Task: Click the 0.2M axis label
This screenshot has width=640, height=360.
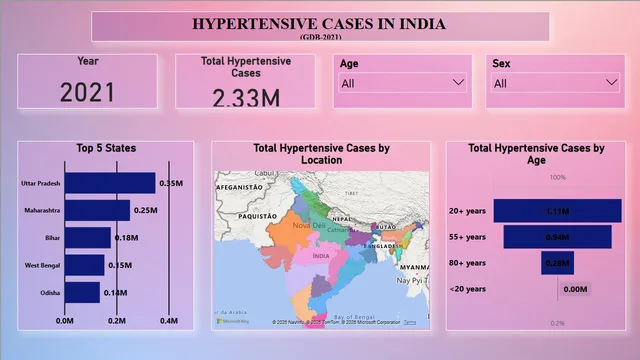Action: click(117, 321)
